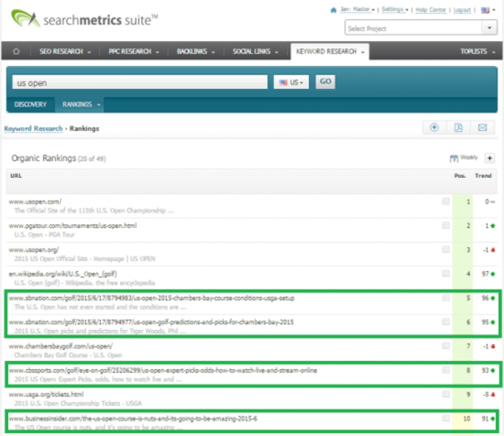Click the GO button
504x436 pixels.
[x=325, y=82]
